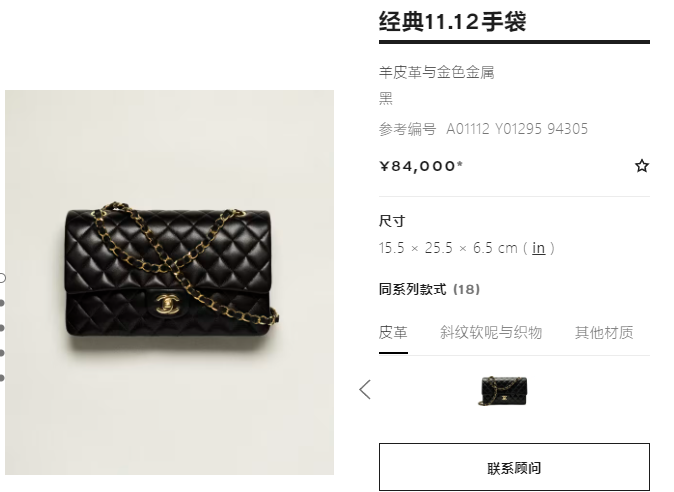The height and width of the screenshot is (492, 674).
Task: Click the 联系顾问 button
Action: click(x=514, y=467)
